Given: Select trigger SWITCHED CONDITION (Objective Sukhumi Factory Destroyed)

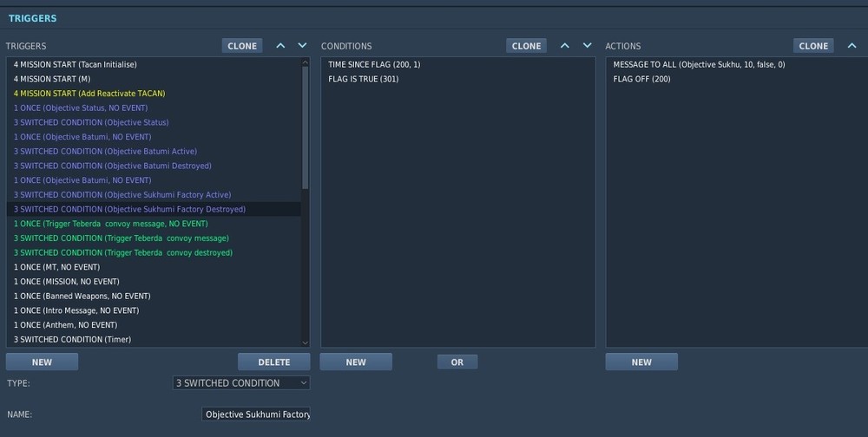Looking at the screenshot, I should (x=154, y=209).
